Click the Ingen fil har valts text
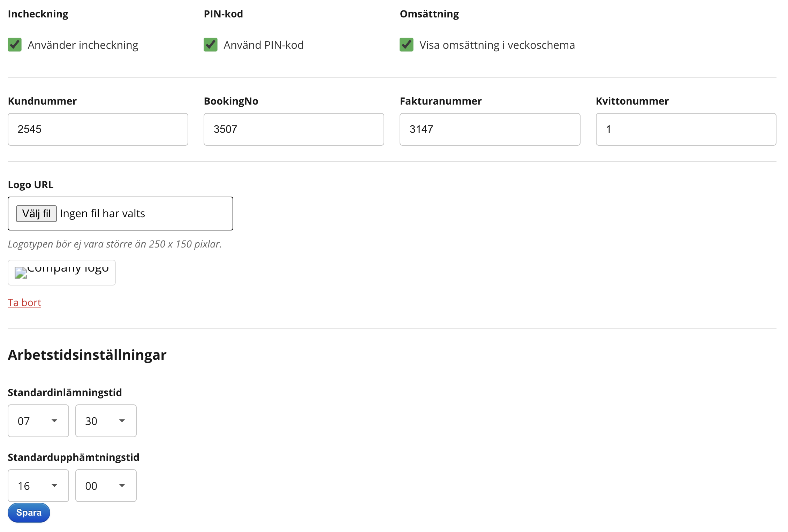 click(102, 213)
